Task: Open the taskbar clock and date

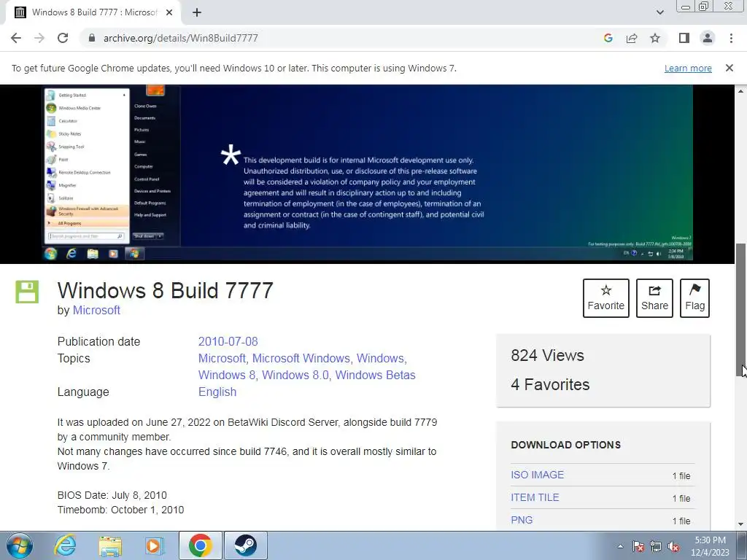Action: (710, 546)
